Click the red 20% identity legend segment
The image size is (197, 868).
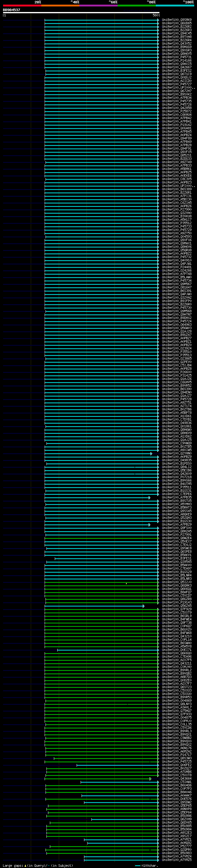pyautogui.click(x=22, y=6)
